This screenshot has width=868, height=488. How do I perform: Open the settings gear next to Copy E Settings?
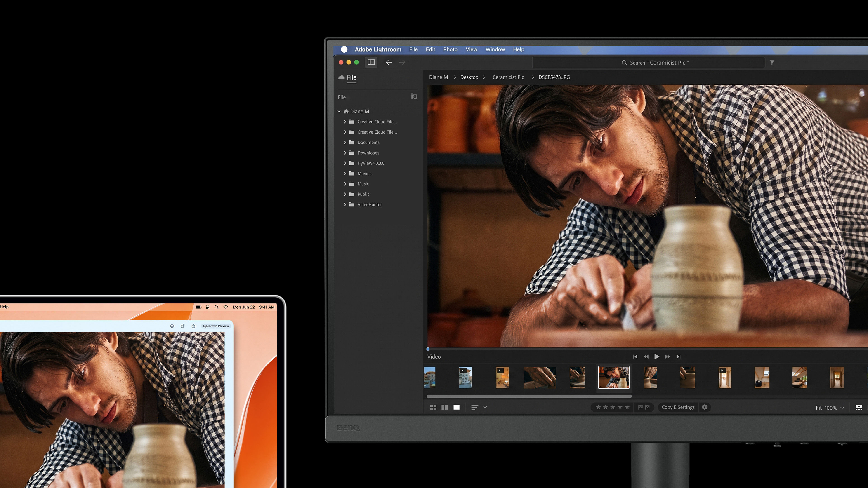coord(705,407)
